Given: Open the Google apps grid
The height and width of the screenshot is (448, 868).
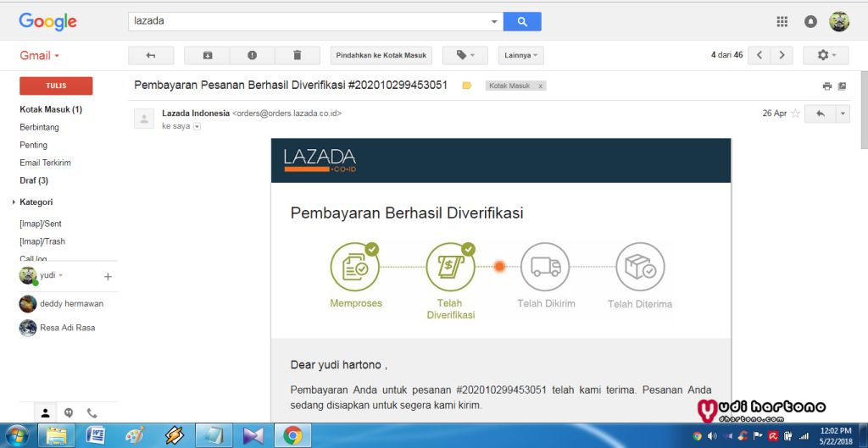Looking at the screenshot, I should [782, 21].
